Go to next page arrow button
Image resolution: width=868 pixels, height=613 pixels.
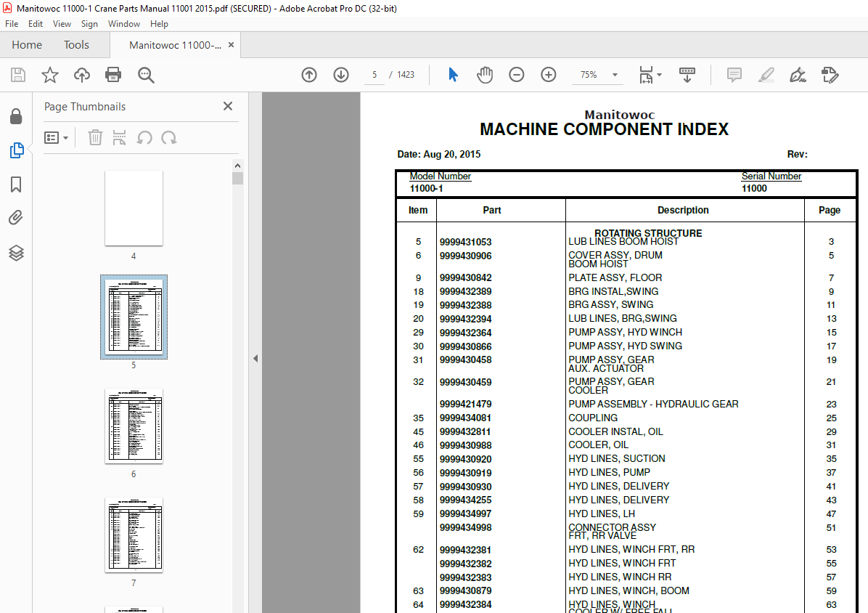(341, 75)
